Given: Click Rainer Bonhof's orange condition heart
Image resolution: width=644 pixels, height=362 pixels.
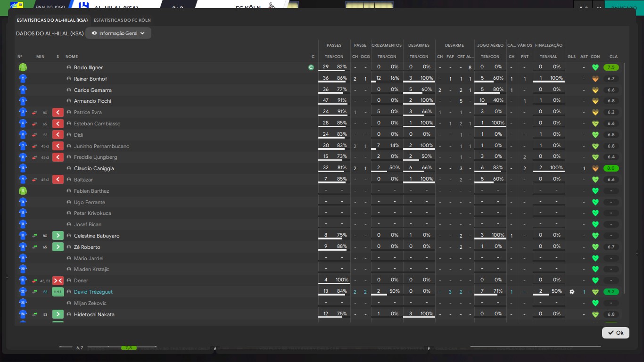Looking at the screenshot, I should [595, 79].
